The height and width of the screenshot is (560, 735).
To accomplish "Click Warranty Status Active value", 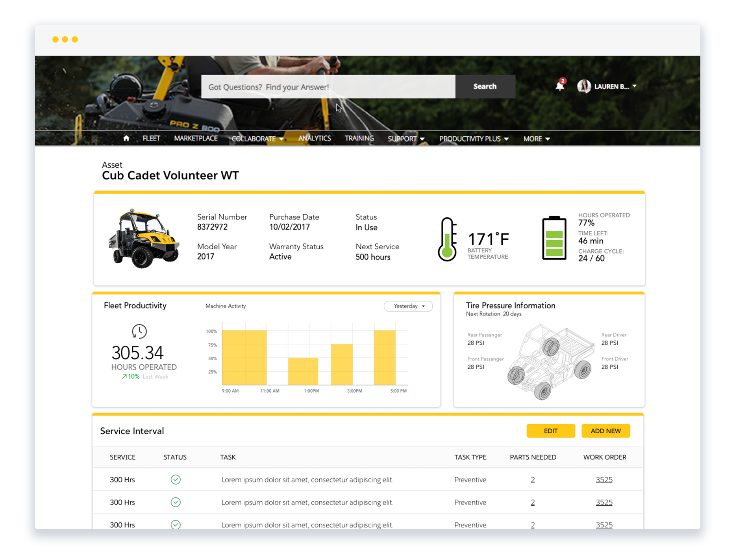I will [280, 256].
